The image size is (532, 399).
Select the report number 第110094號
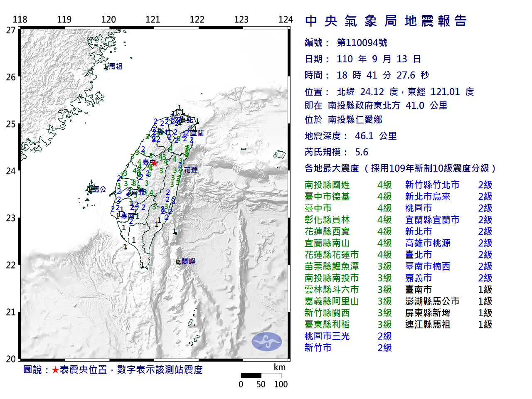pos(362,42)
